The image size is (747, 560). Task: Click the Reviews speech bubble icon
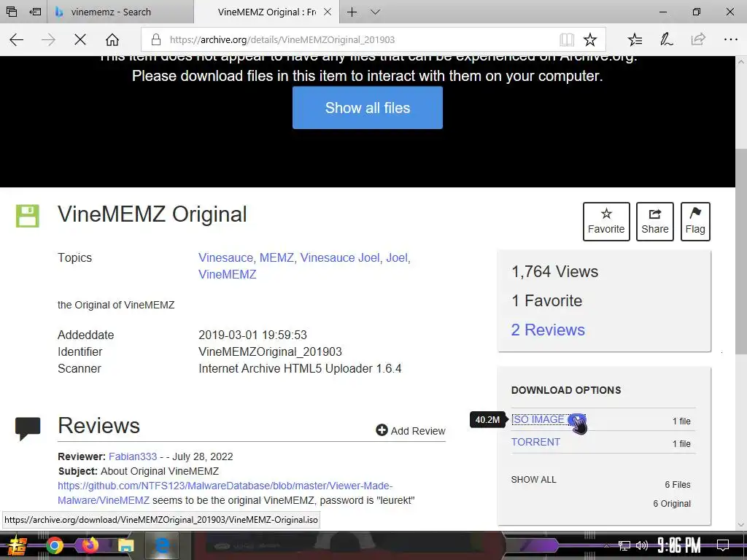coord(28,428)
